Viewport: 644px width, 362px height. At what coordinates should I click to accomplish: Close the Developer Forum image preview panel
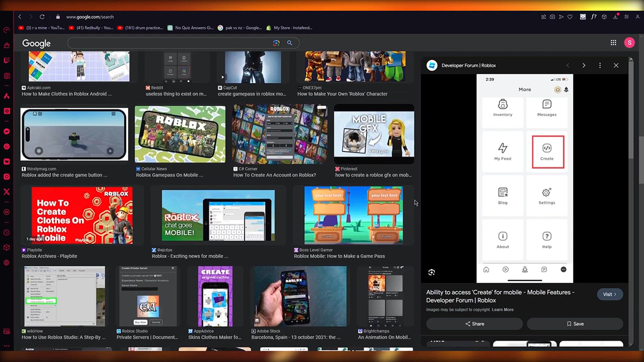(616, 65)
